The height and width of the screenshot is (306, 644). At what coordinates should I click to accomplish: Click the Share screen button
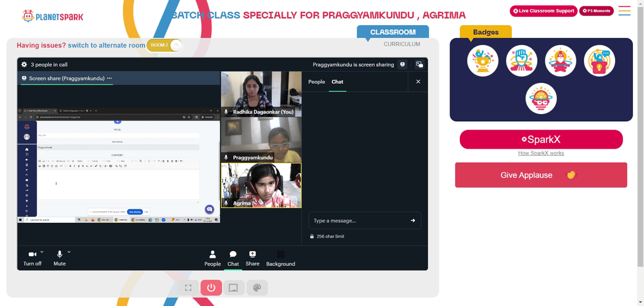(x=252, y=259)
